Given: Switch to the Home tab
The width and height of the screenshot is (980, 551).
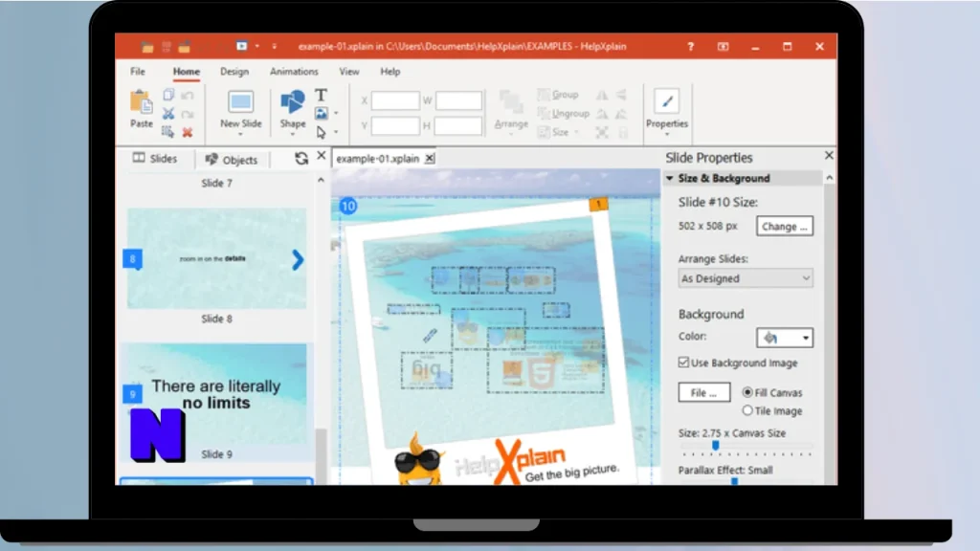Looking at the screenshot, I should (x=187, y=71).
